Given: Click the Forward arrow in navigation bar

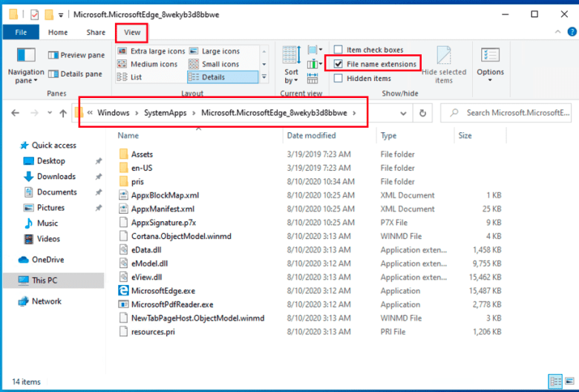Looking at the screenshot, I should (34, 113).
